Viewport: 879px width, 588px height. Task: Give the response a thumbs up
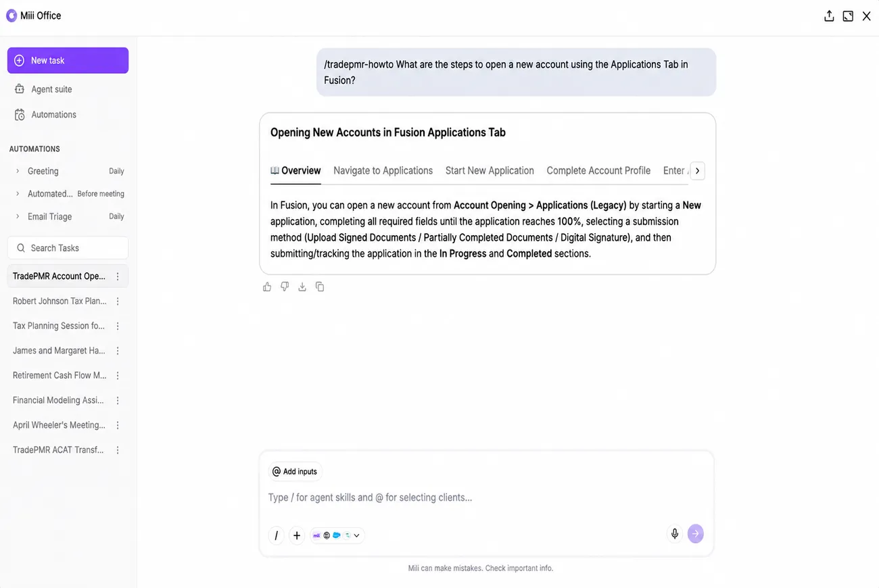[x=267, y=287]
